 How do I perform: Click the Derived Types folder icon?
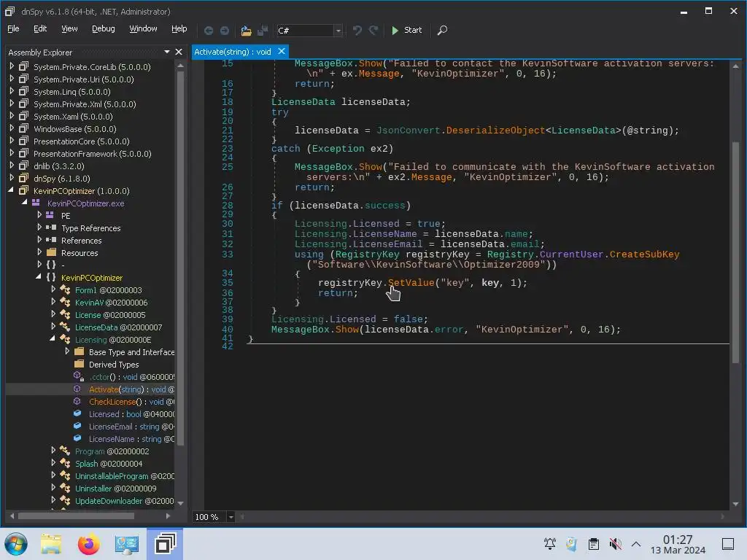[80, 364]
